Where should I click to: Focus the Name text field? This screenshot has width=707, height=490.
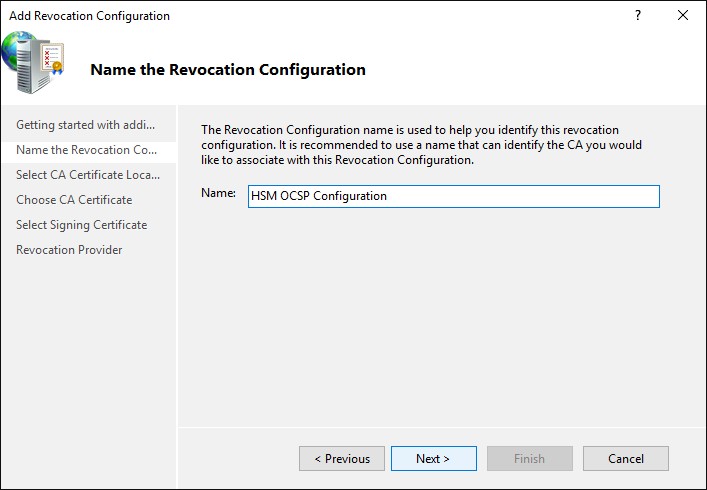[454, 197]
